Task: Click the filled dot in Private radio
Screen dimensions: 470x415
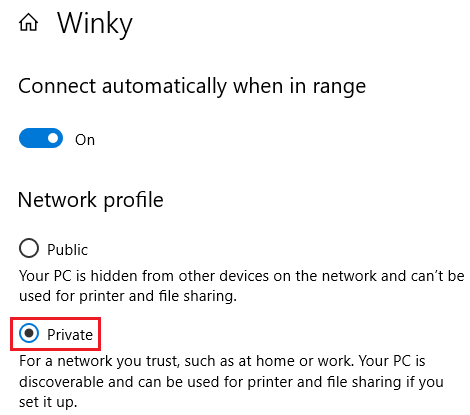Action: (29, 333)
